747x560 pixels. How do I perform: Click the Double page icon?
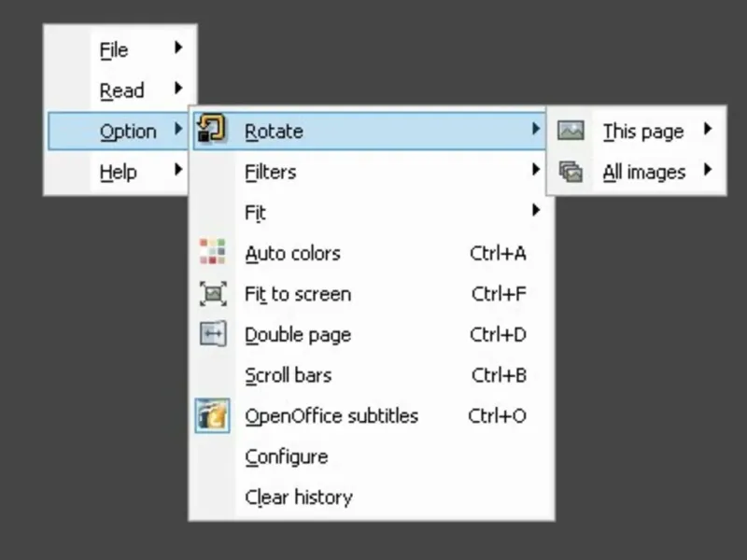pos(213,334)
